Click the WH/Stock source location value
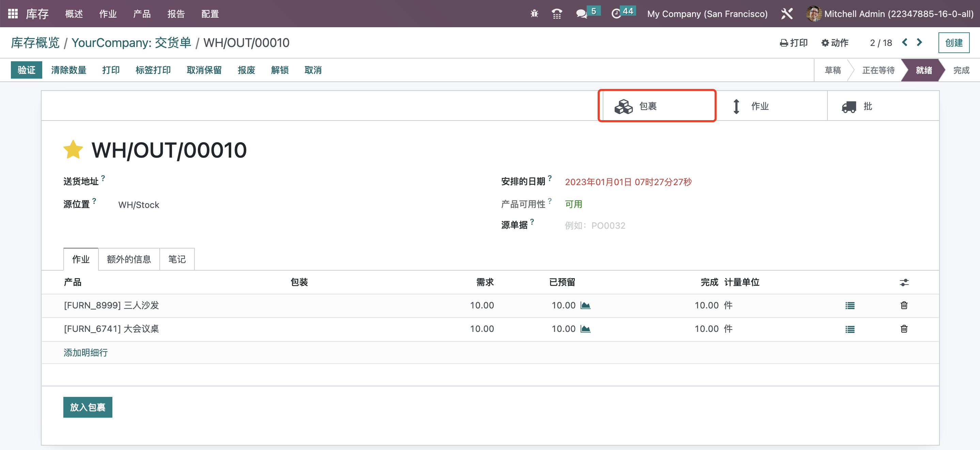Image resolution: width=980 pixels, height=450 pixels. (x=139, y=205)
